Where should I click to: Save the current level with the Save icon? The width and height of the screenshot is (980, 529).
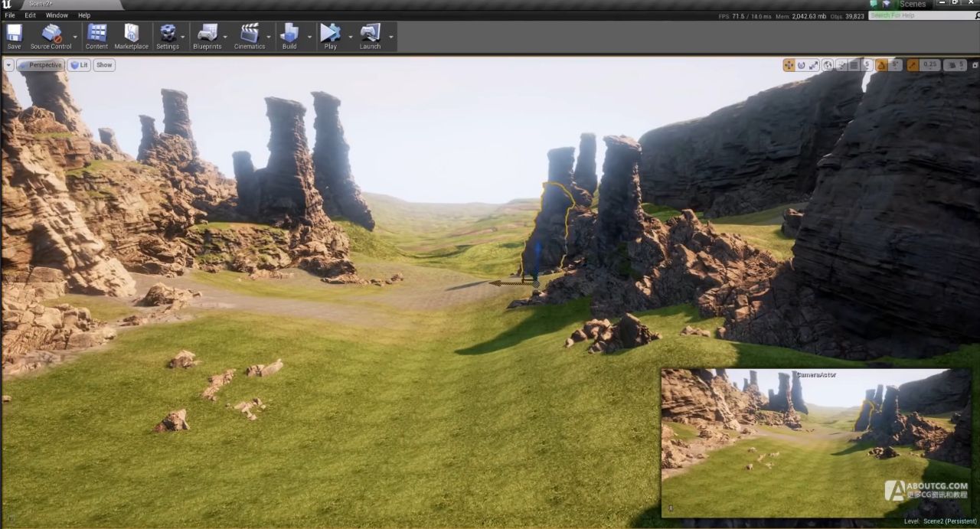[x=14, y=36]
